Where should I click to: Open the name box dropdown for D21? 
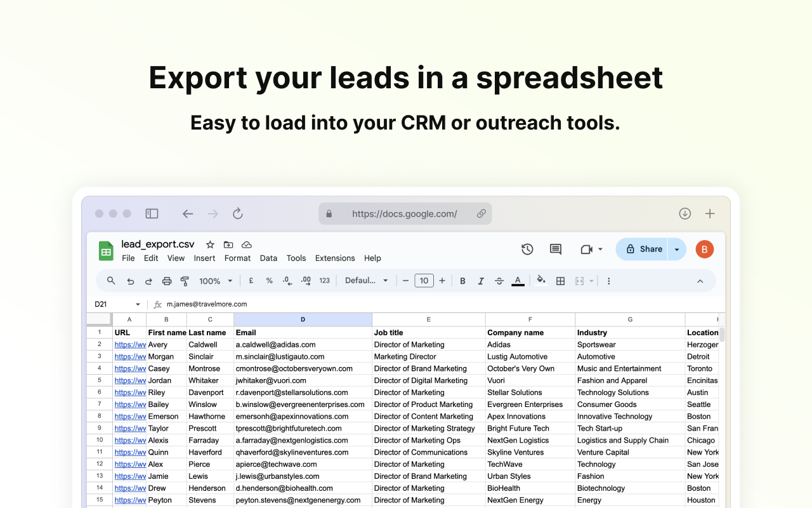[138, 305]
